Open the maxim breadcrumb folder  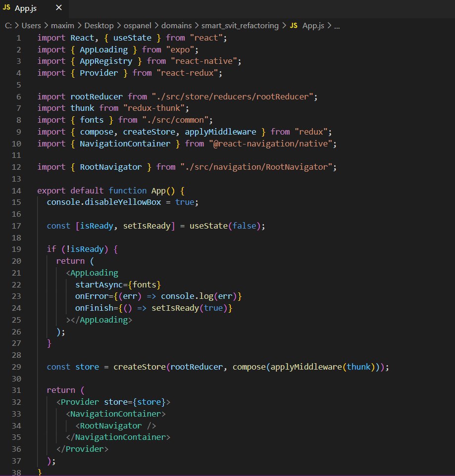[x=62, y=26]
